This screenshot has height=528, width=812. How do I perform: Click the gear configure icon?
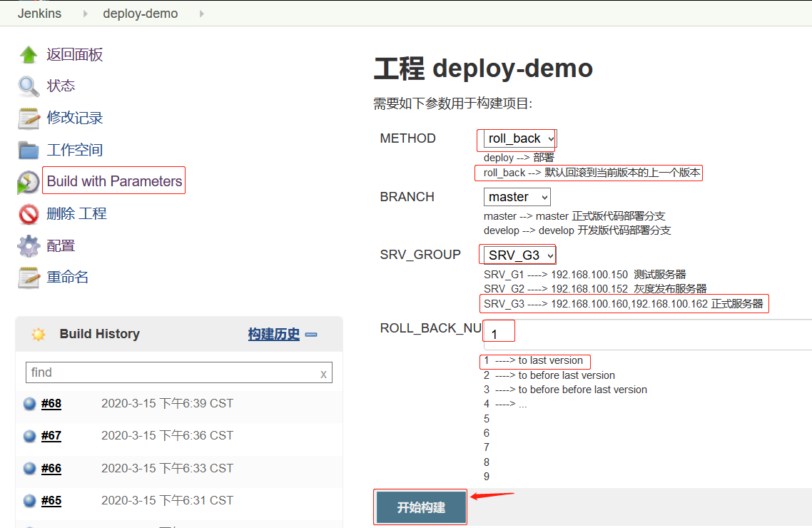pyautogui.click(x=29, y=246)
